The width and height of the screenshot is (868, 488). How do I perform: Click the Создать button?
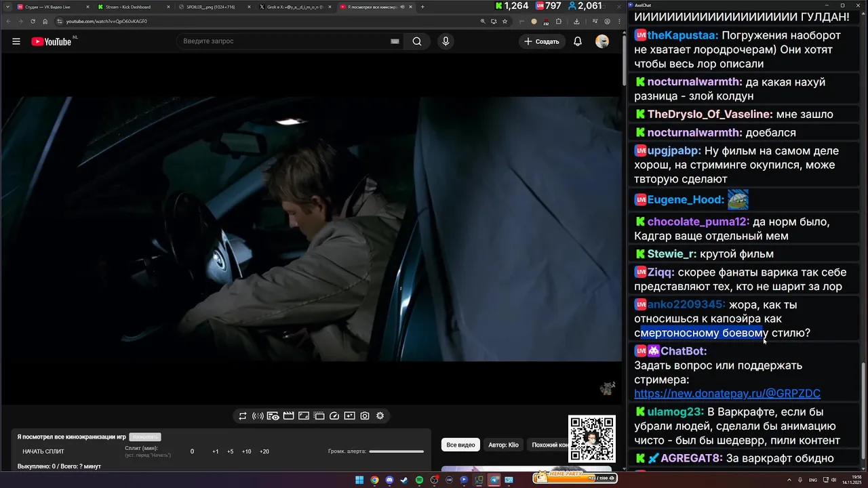tap(542, 41)
